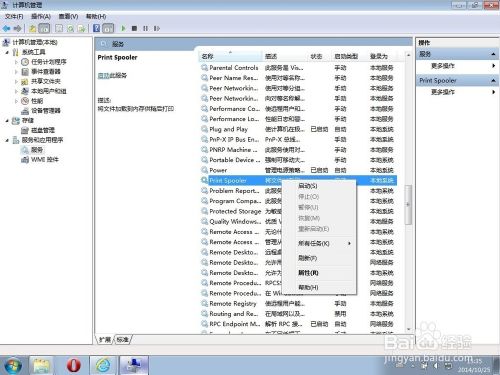Click the Export list toolbar icon
The width and height of the screenshot is (500, 375).
(81, 29)
